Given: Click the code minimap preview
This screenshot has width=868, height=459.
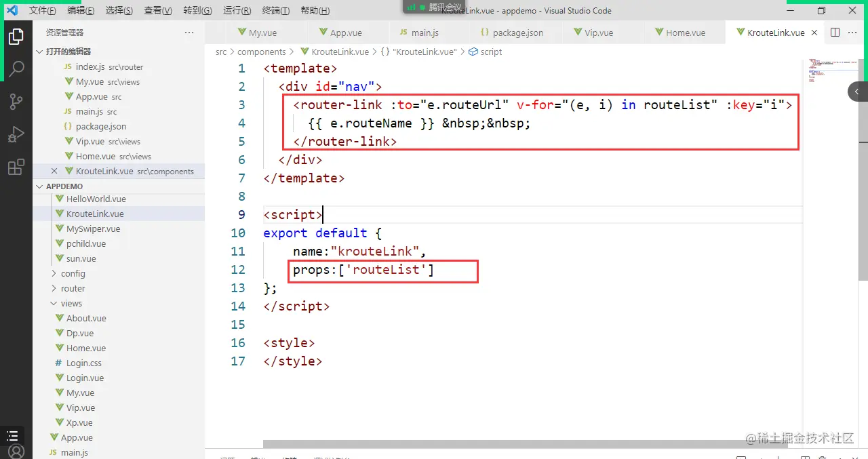Looking at the screenshot, I should tap(831, 71).
